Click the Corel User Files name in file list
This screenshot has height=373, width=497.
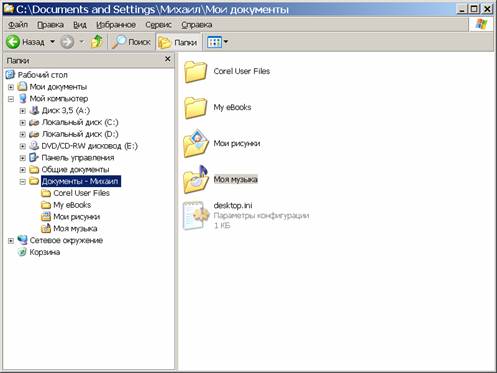click(242, 71)
